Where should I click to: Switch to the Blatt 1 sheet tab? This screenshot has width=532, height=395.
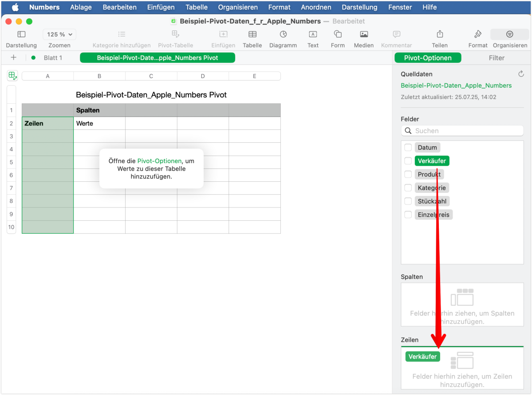pyautogui.click(x=53, y=58)
